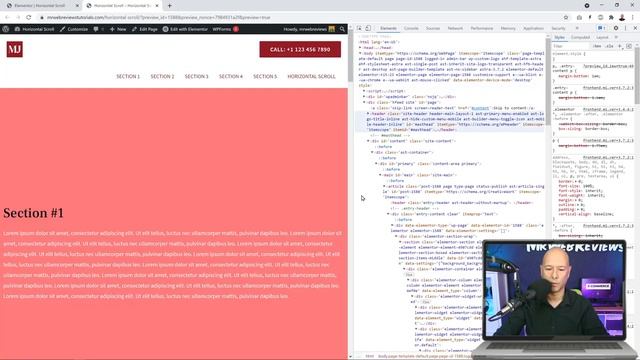Click Edit Page in the admin bar

pyautogui.click(x=145, y=29)
